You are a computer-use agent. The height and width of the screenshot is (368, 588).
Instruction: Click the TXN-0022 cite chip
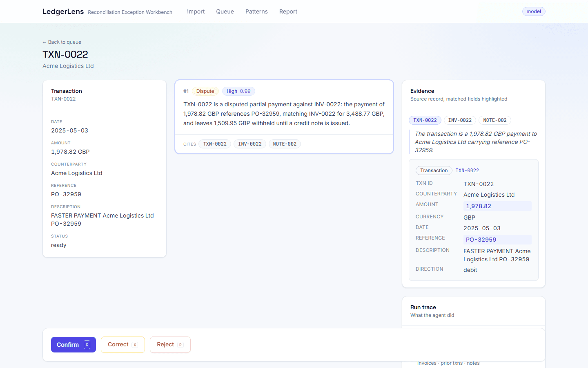(215, 144)
